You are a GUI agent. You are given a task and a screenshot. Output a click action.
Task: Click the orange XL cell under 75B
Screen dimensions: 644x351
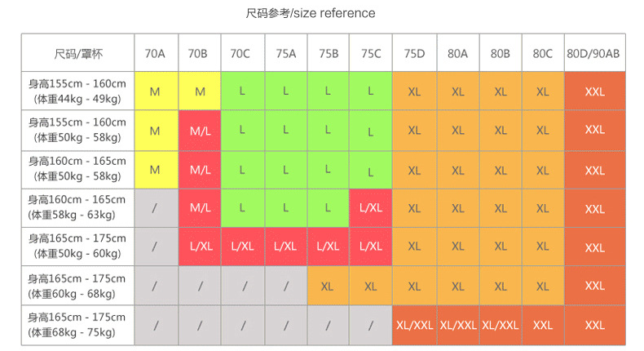pos(328,287)
